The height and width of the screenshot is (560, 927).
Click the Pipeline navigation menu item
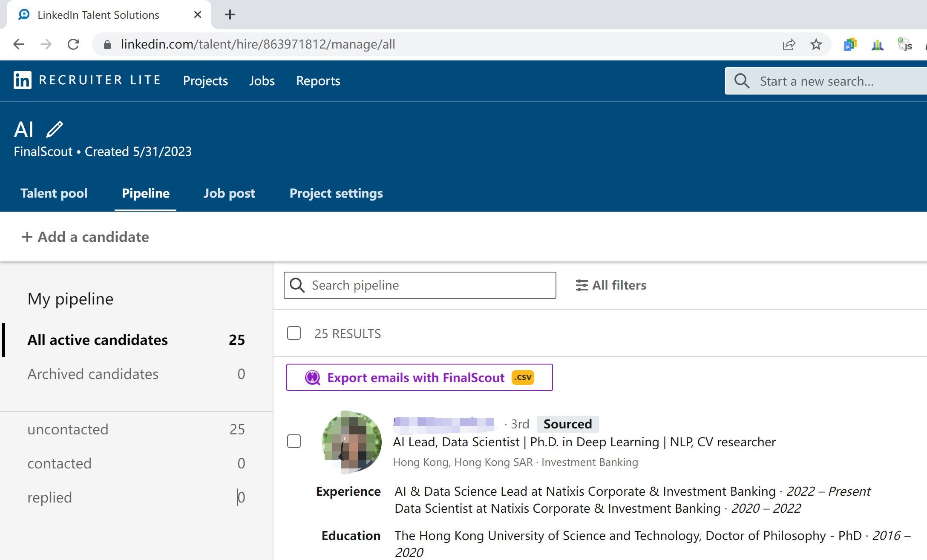click(x=145, y=193)
